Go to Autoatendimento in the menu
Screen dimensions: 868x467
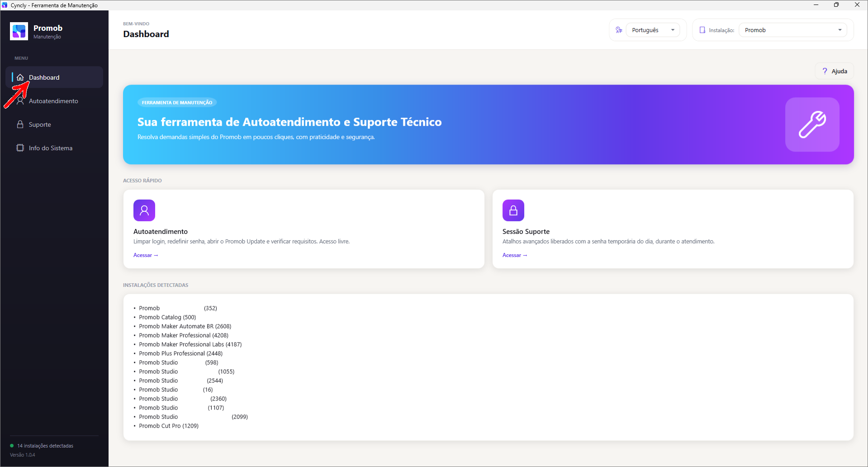54,101
